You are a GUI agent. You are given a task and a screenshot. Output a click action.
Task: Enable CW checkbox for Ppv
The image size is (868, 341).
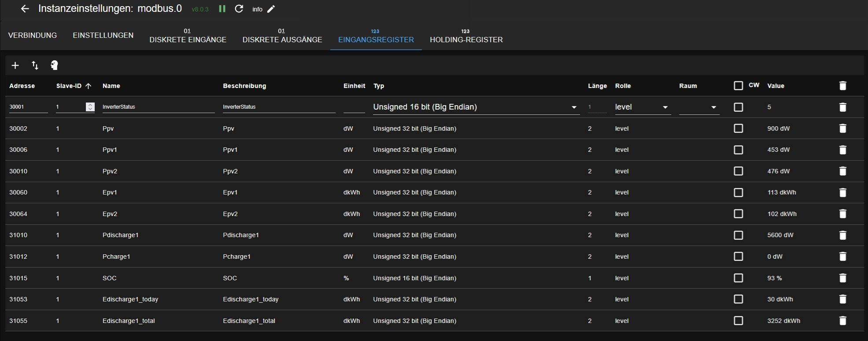[739, 128]
